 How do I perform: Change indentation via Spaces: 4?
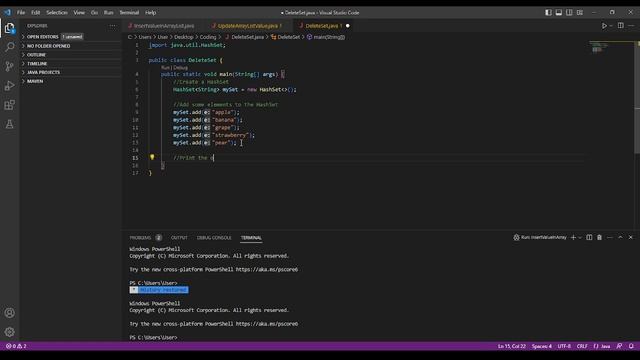[542, 346]
